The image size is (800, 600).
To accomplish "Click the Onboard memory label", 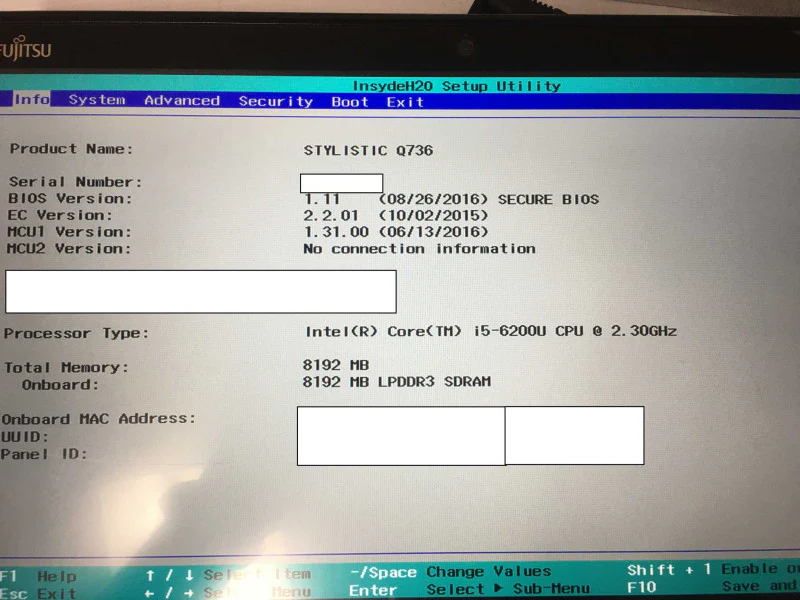I will (60, 385).
